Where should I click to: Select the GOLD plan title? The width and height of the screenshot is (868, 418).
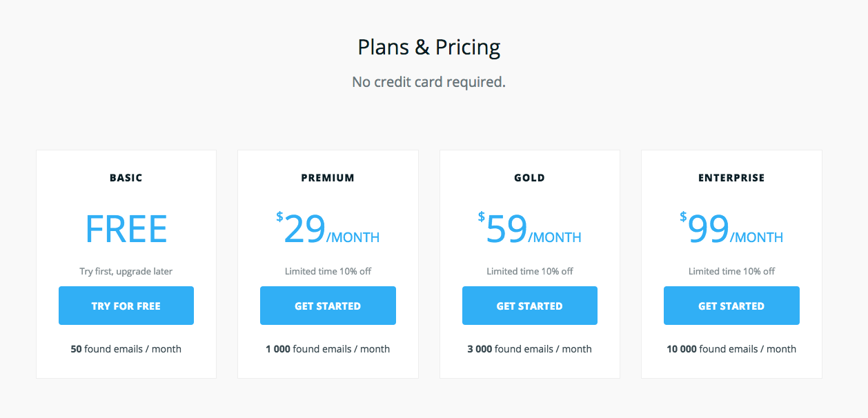(x=529, y=177)
